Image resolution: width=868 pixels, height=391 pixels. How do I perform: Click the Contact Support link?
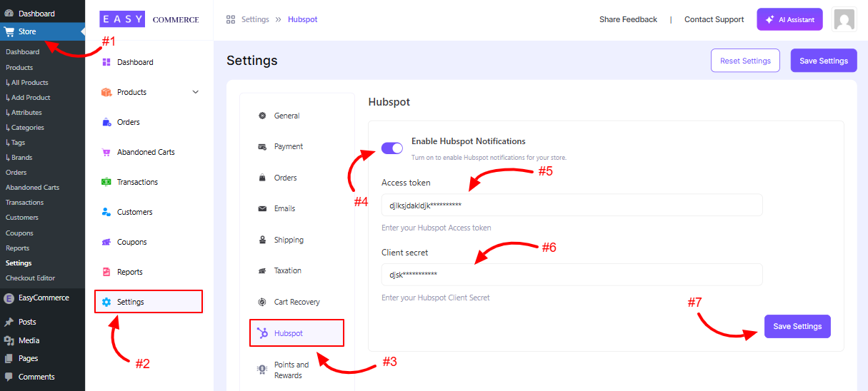point(714,19)
